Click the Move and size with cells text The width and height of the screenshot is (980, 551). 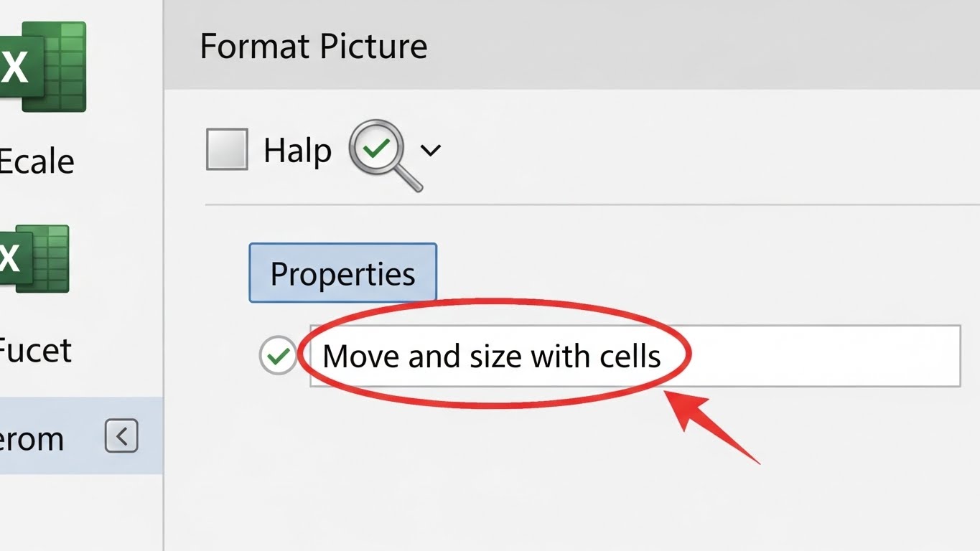[x=491, y=356]
